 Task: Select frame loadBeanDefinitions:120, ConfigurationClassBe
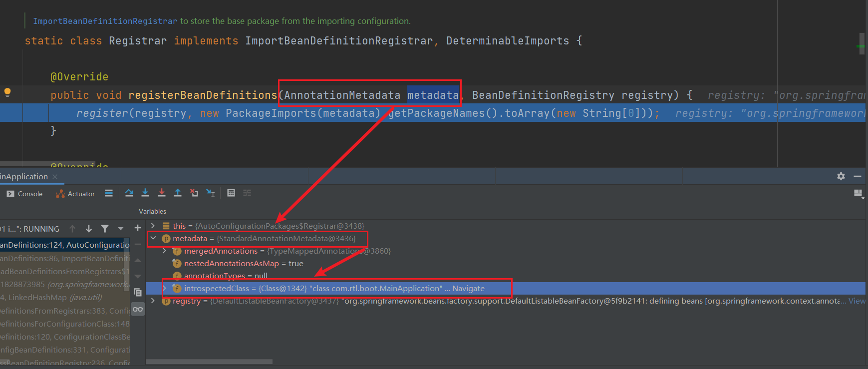point(65,337)
